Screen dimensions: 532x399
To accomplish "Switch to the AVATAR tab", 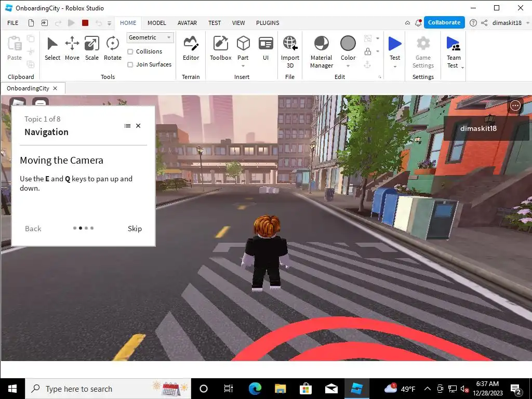I will tap(187, 23).
